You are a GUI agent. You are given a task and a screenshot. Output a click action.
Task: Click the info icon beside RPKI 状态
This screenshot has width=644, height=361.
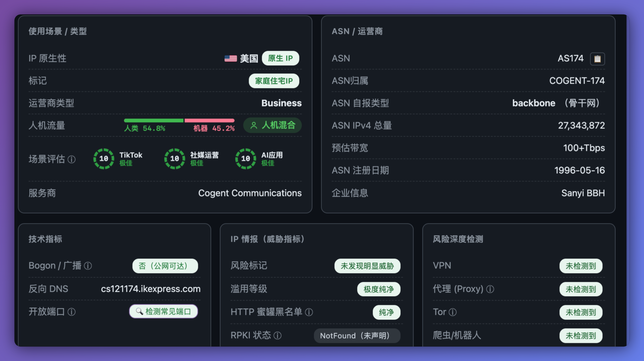coord(278,336)
